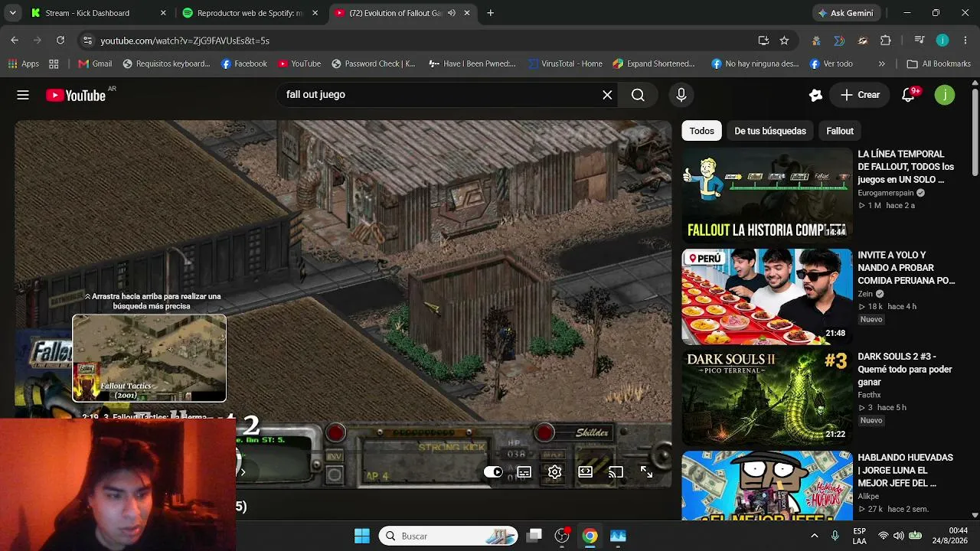The width and height of the screenshot is (980, 551).
Task: Open a new browser tab
Action: [x=491, y=13]
